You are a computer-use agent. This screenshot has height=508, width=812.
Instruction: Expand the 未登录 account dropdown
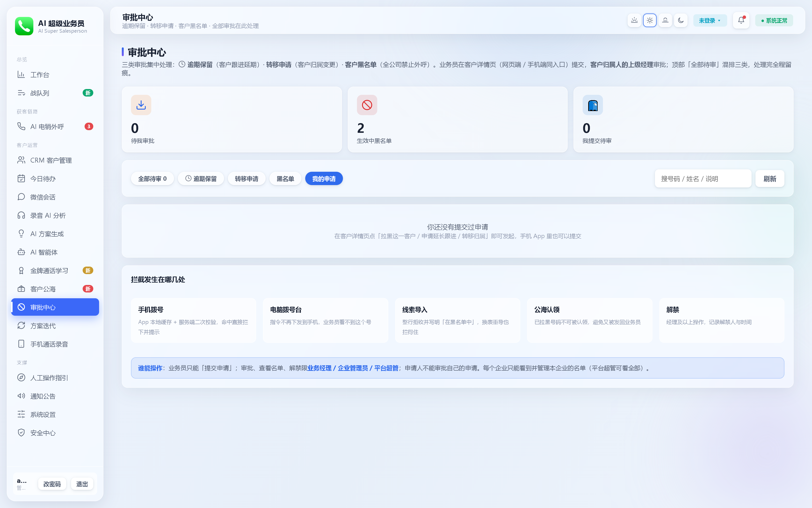[710, 21]
